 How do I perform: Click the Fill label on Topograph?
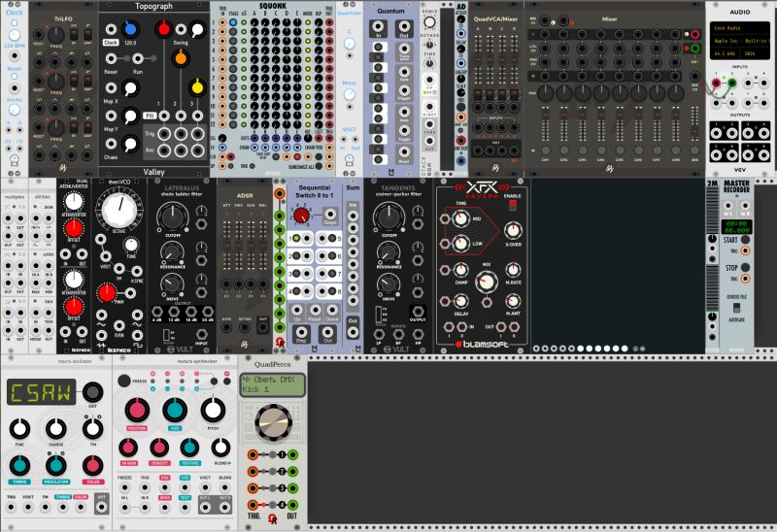click(150, 116)
